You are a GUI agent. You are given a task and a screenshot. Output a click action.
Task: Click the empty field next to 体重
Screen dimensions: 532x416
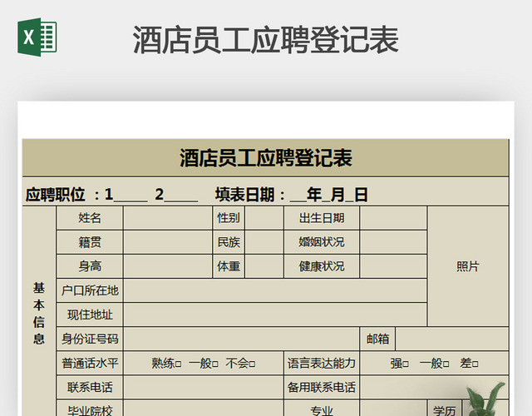tap(264, 266)
